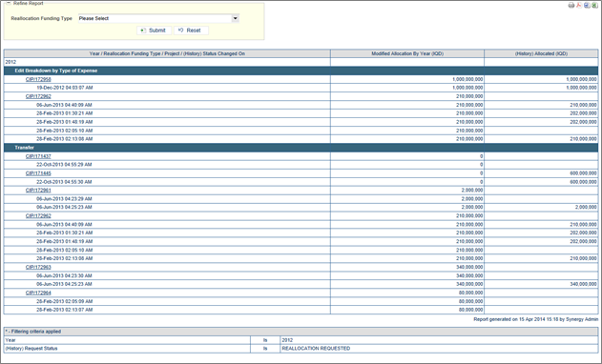Open project link CIP/172961
Image resolution: width=602 pixels, height=364 pixels.
38,191
